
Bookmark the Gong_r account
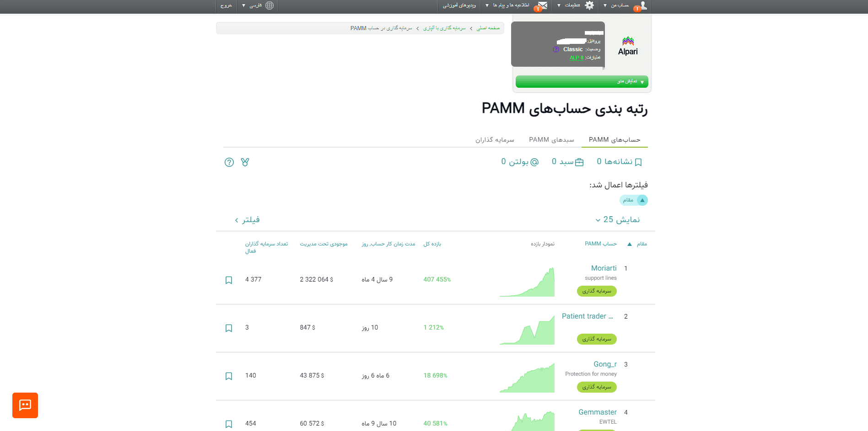pos(229,376)
